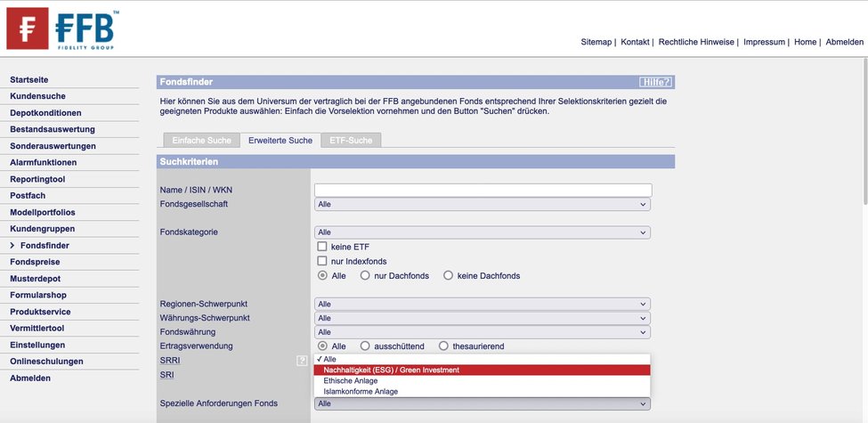The height and width of the screenshot is (423, 868).
Task: Switch to the Erweiterte Suche tab
Action: tap(280, 140)
